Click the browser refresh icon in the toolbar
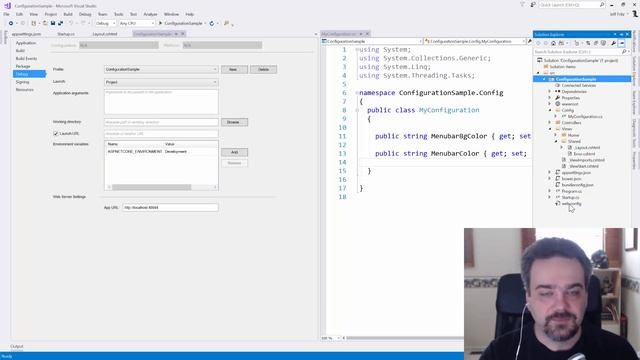 tap(212, 23)
